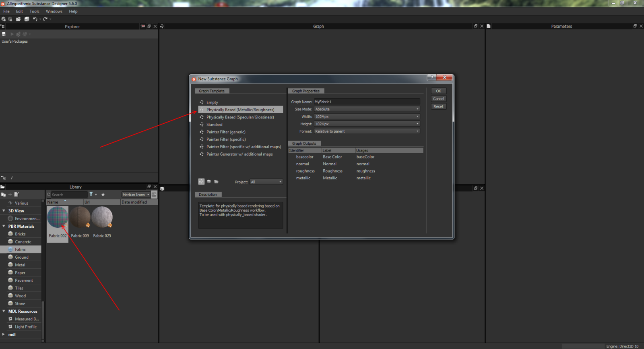The width and height of the screenshot is (644, 349).
Task: Open the Library filter dropdown arrow
Action: 96,195
